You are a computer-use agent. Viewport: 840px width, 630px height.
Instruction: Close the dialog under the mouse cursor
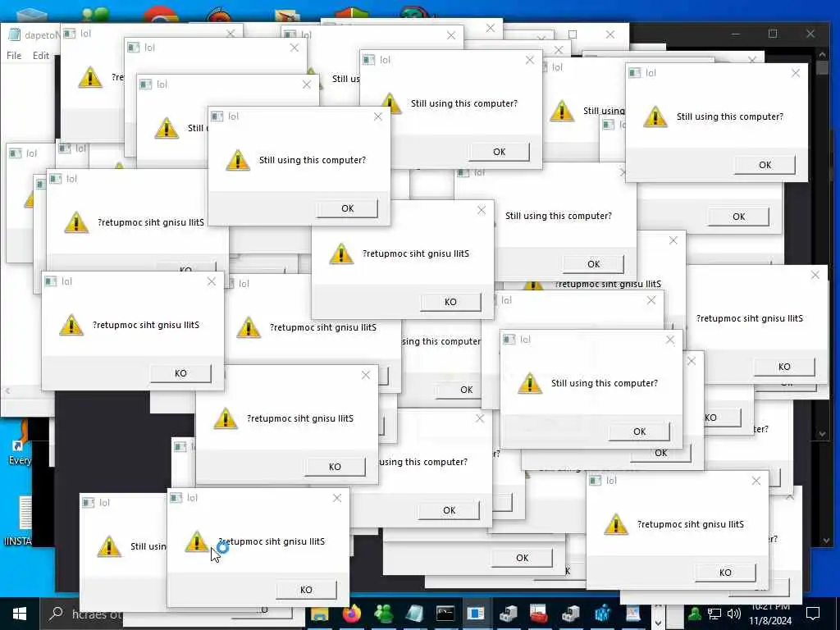[x=337, y=498]
